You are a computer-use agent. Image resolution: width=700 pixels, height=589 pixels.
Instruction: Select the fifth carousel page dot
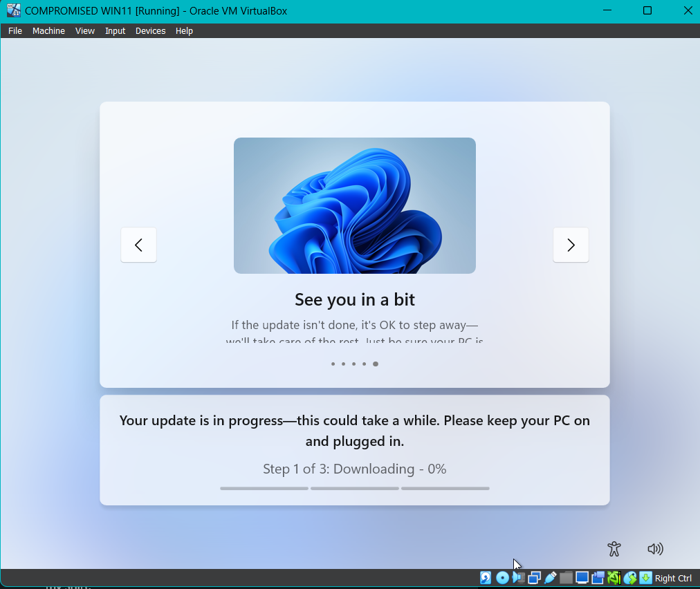pos(376,364)
